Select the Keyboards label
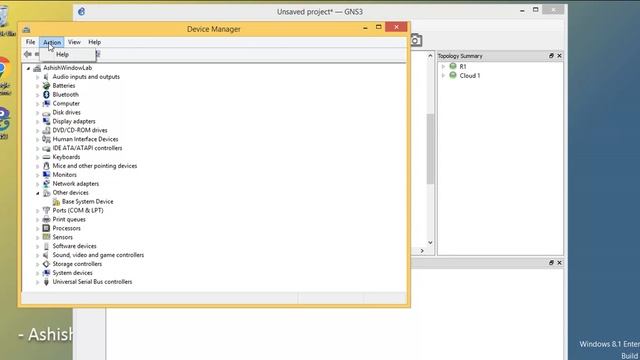 [x=66, y=157]
